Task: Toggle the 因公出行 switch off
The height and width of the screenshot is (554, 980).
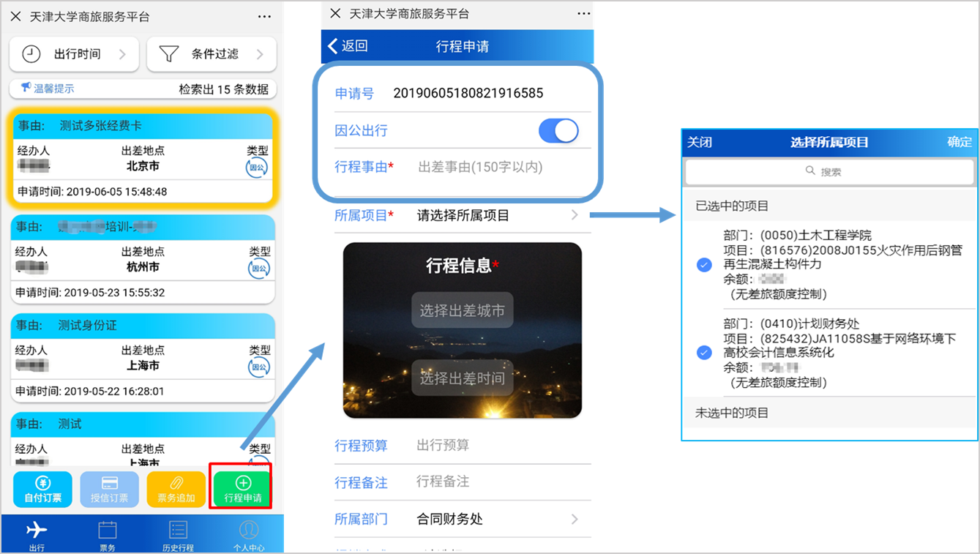Action: [x=558, y=131]
